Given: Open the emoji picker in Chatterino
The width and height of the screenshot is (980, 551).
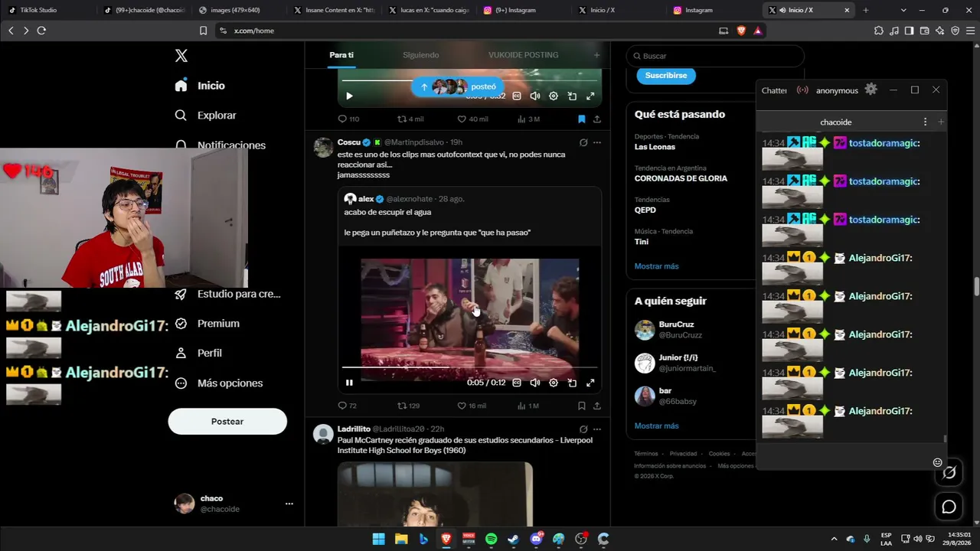Looking at the screenshot, I should pyautogui.click(x=937, y=462).
